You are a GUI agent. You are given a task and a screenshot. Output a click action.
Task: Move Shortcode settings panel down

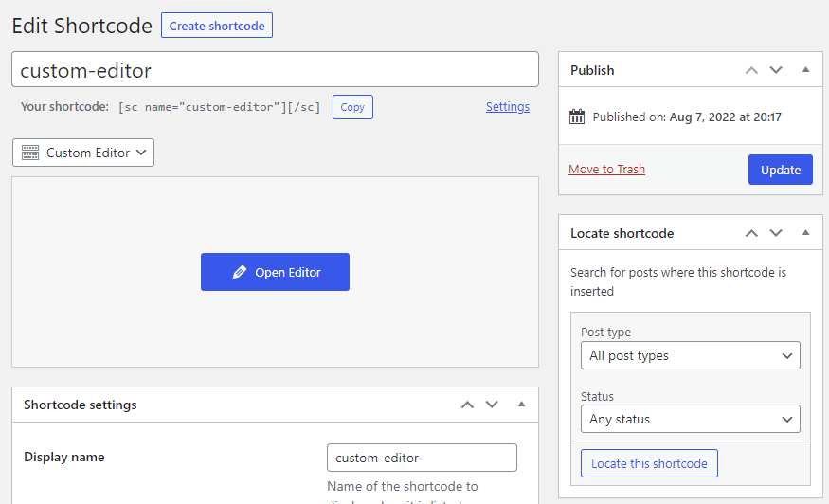tap(492, 405)
